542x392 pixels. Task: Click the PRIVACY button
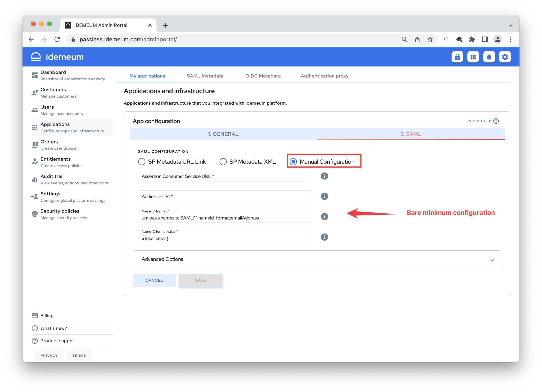pos(49,355)
